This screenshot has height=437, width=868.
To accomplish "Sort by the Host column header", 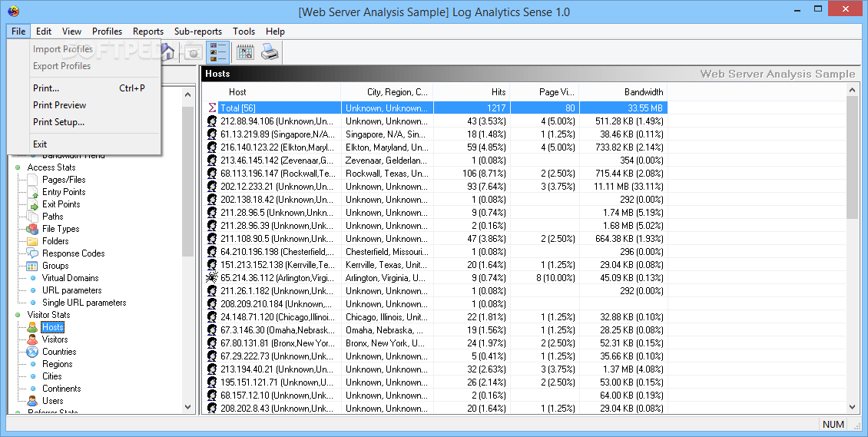I will 271,92.
